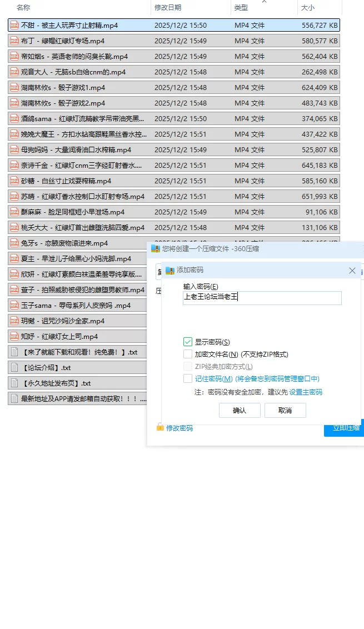Sort files by the 大小 column header
The image size is (364, 629).
pos(308,8)
